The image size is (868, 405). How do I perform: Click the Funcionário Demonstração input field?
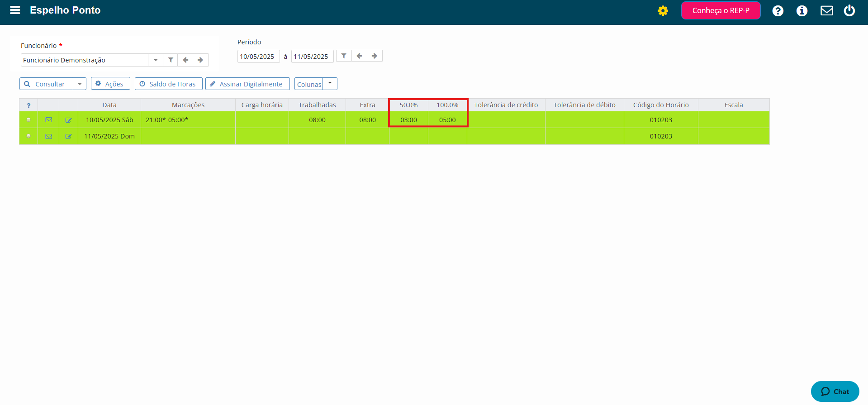tap(85, 60)
